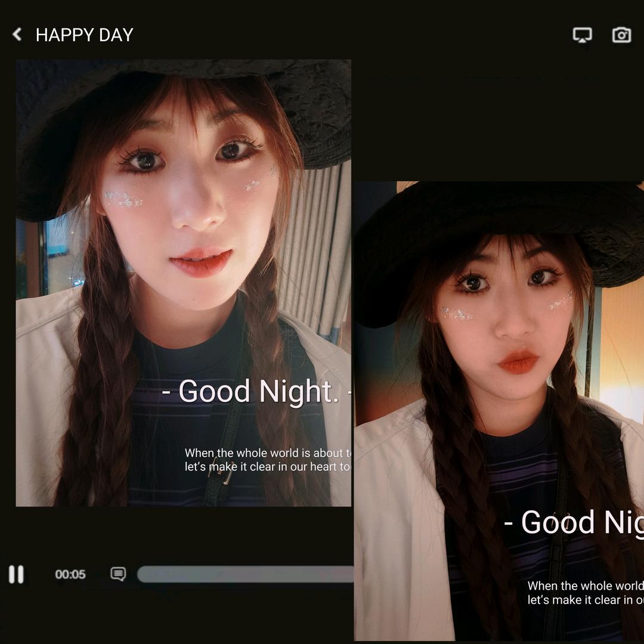Click "When the whole world" text in right photo
Viewport: 644px width, 644px height.
(x=584, y=586)
